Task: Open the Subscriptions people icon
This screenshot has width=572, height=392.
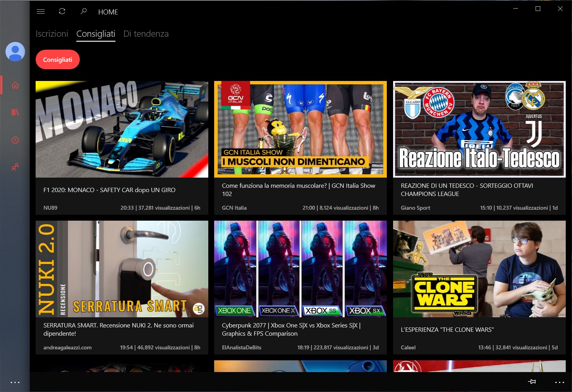Action: coord(15,167)
